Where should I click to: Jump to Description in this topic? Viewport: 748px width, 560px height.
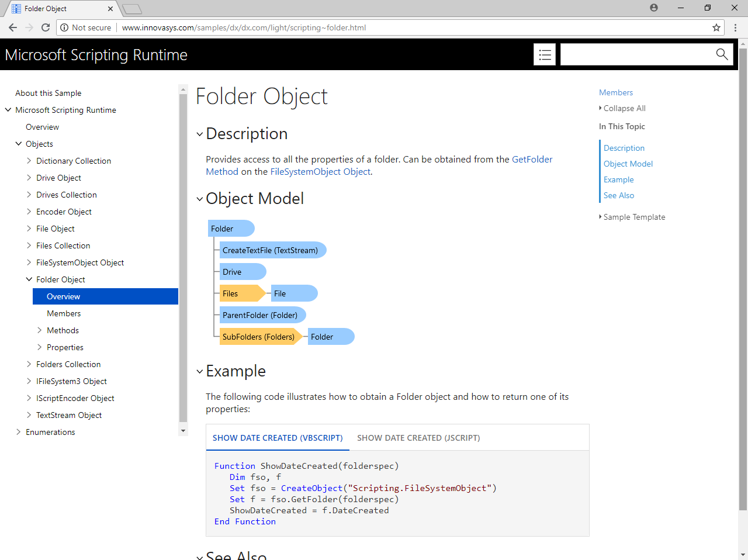coord(624,148)
